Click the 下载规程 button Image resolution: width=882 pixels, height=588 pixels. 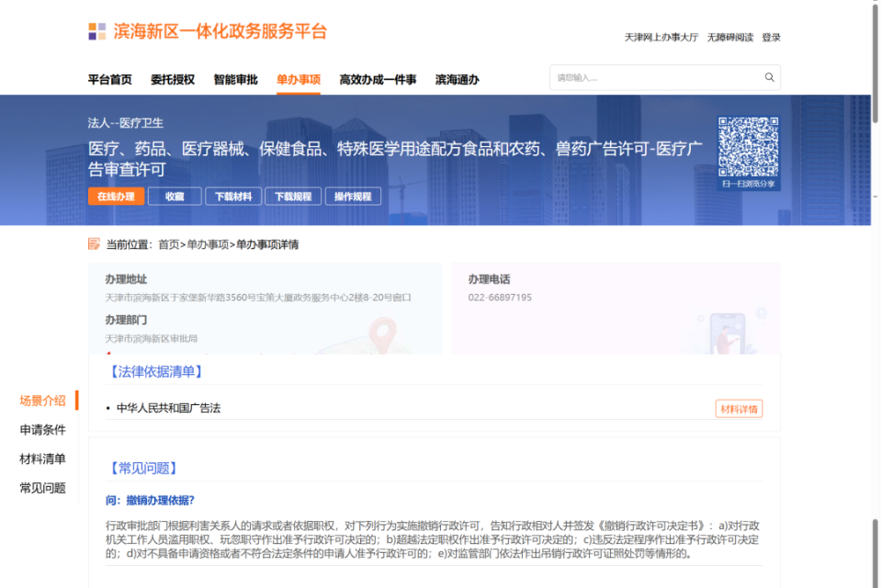(x=293, y=197)
